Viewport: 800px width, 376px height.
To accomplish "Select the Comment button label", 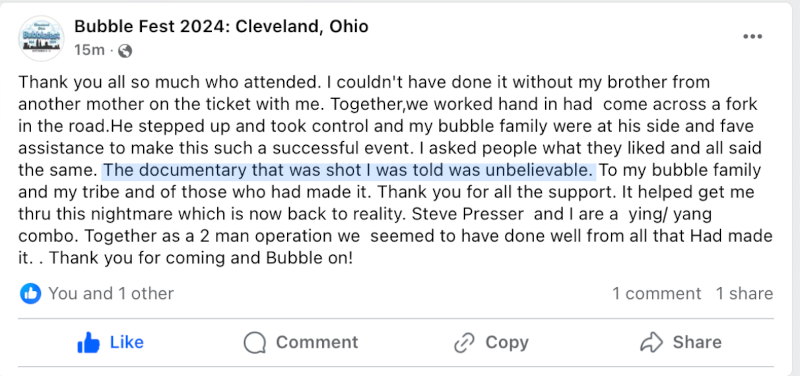I will (x=317, y=342).
